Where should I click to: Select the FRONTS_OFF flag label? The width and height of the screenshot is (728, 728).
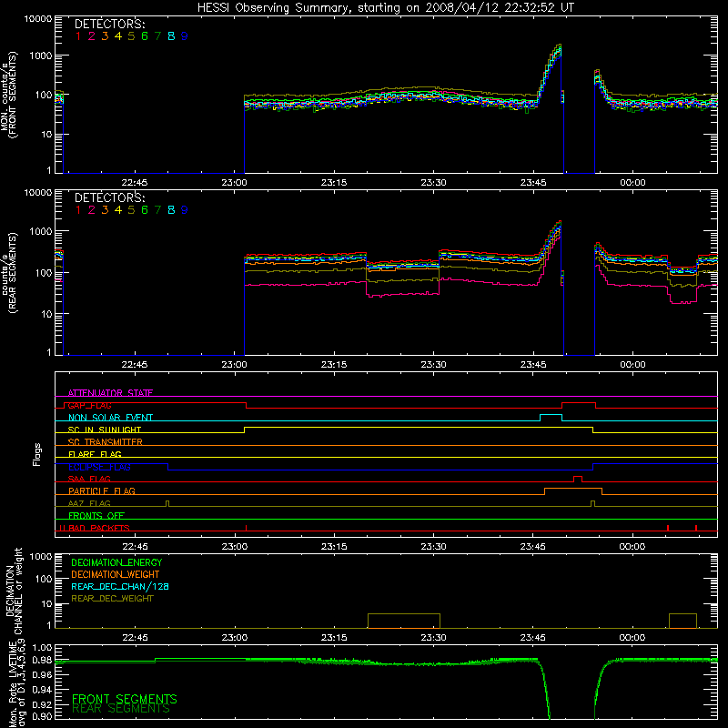point(96,515)
